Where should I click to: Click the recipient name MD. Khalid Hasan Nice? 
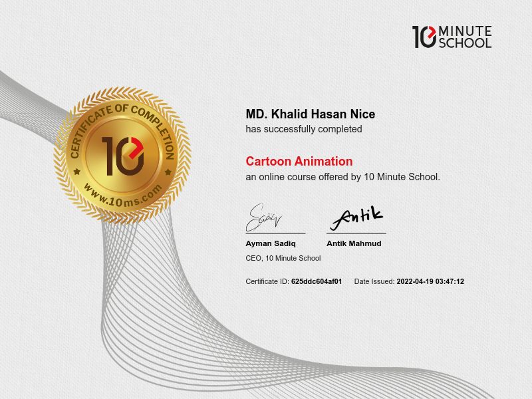(310, 114)
